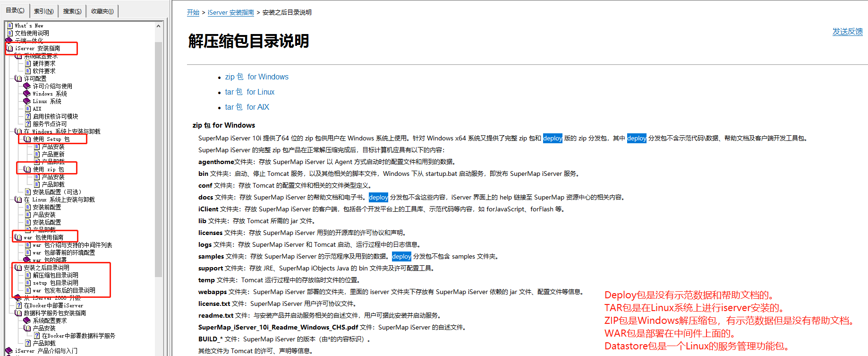Click the open book icon of 安装之后目录说明
The height and width of the screenshot is (356, 868).
(x=19, y=268)
